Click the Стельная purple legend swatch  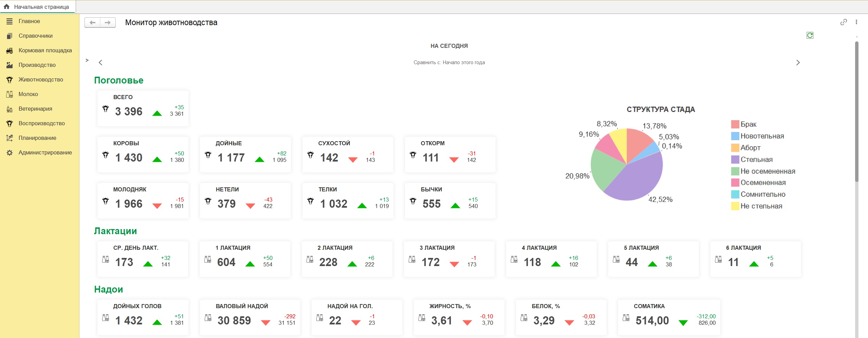pos(735,159)
